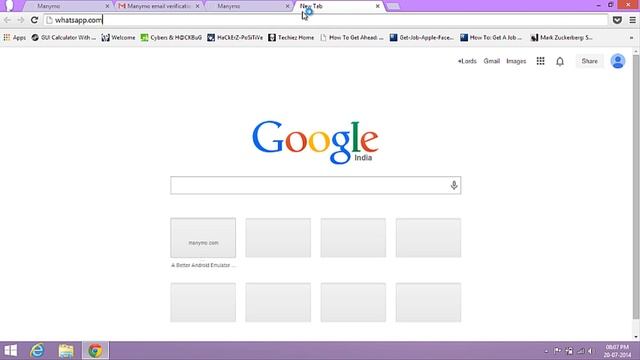Launch Internet Explorer from taskbar
Image resolution: width=640 pixels, height=360 pixels.
click(38, 351)
